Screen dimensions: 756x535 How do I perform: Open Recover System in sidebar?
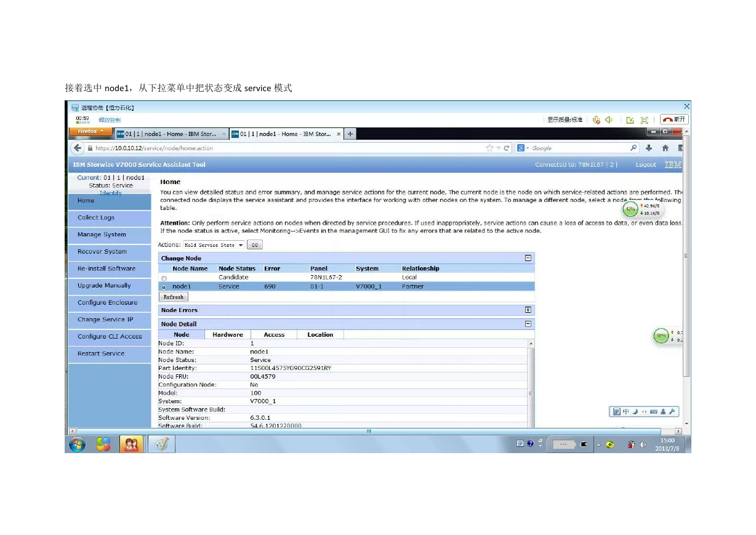pos(110,252)
